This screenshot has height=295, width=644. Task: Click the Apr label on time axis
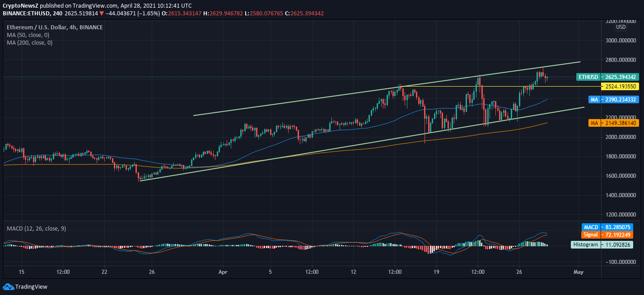[222, 272]
